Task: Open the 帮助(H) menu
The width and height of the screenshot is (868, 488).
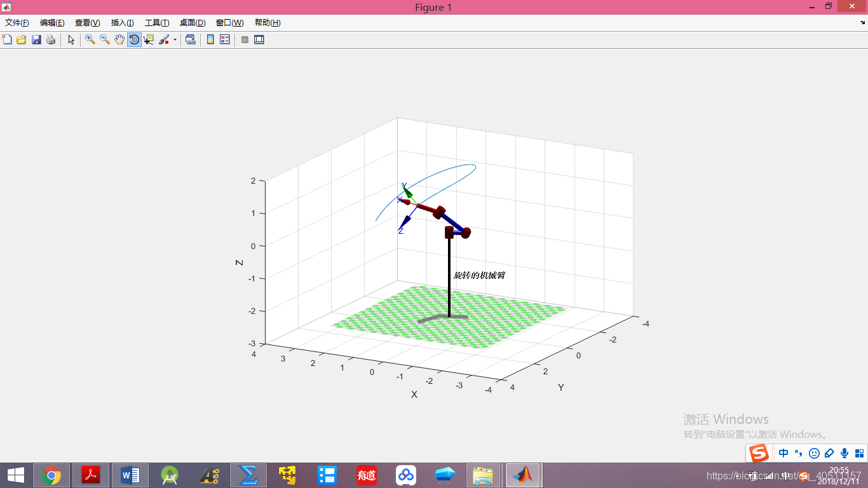Action: point(268,23)
